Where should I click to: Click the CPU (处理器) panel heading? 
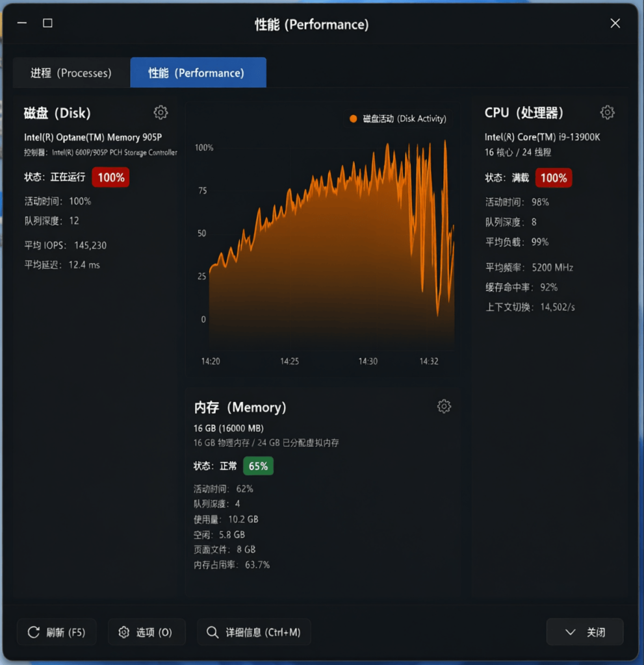(524, 113)
